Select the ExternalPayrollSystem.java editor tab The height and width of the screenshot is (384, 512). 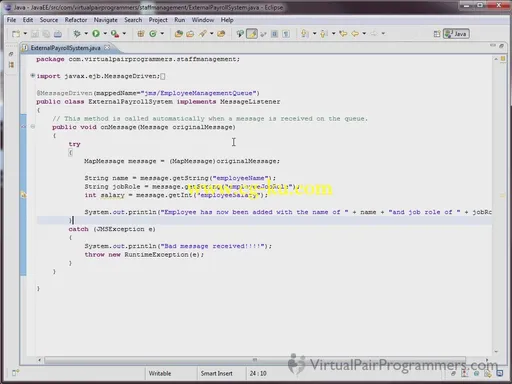[65, 48]
